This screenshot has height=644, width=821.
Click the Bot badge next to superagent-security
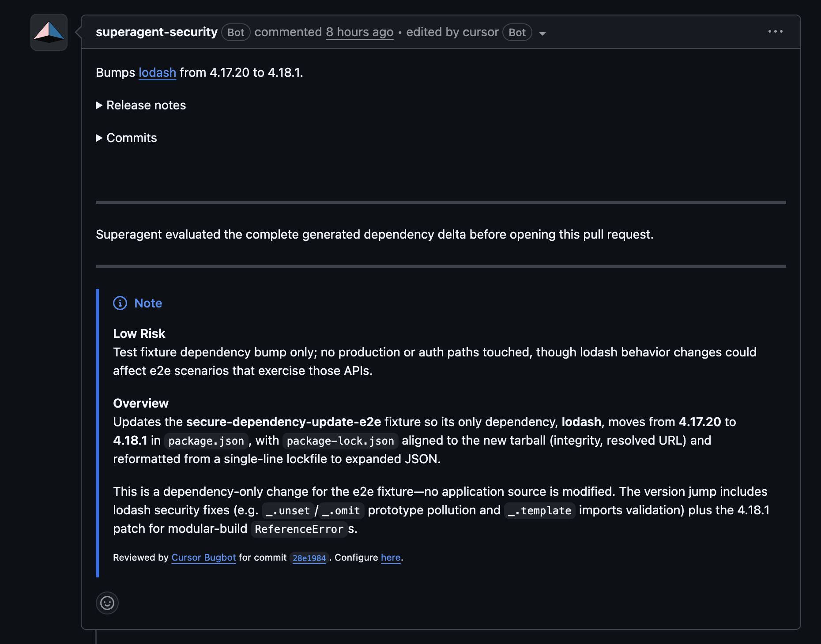(236, 32)
